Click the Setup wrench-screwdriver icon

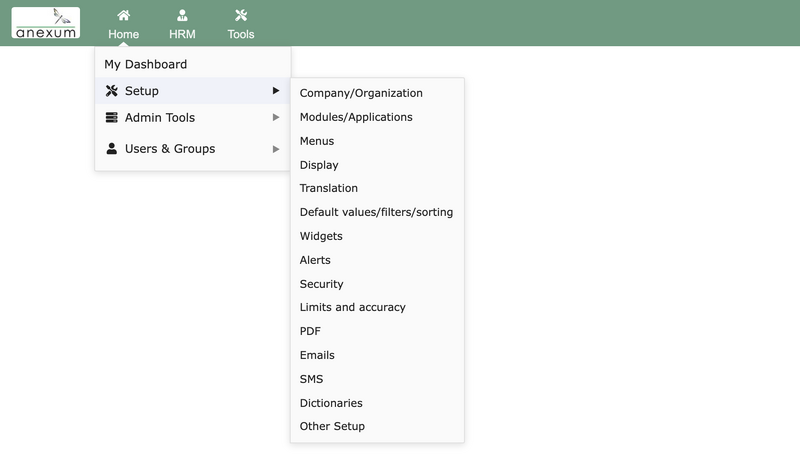pyautogui.click(x=112, y=91)
